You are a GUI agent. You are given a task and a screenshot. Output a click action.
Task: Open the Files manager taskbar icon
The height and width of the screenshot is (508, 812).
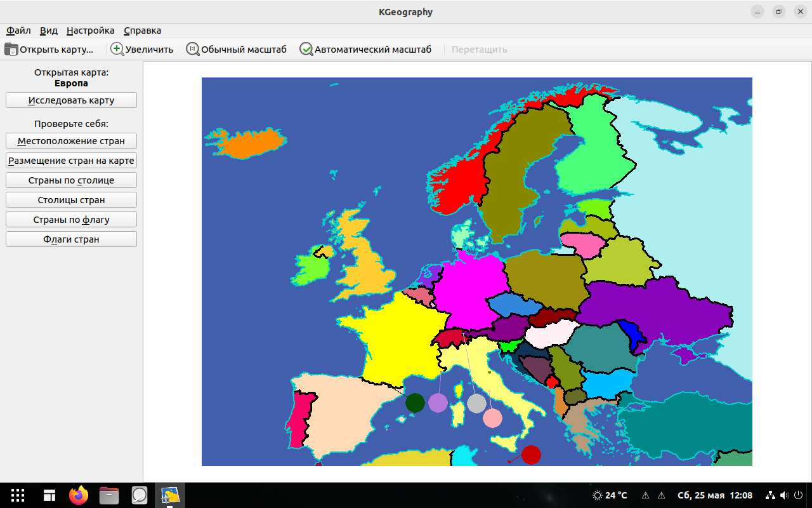pos(109,495)
